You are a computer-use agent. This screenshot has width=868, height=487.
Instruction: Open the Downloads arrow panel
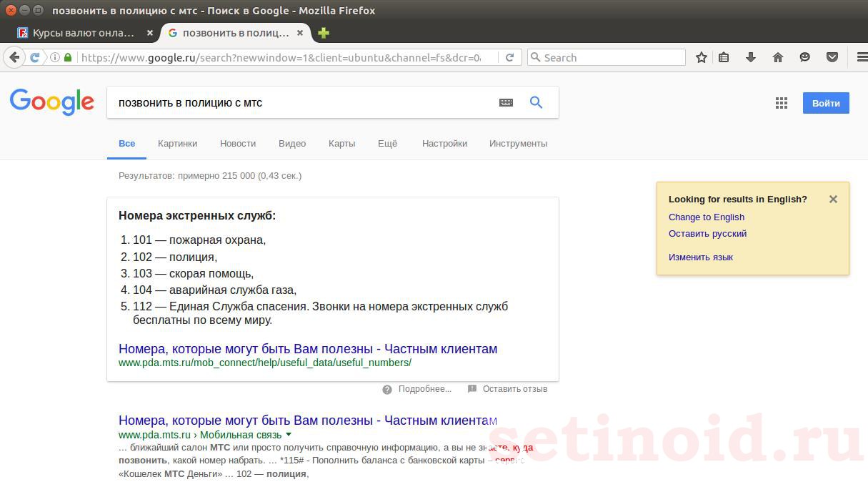[751, 57]
